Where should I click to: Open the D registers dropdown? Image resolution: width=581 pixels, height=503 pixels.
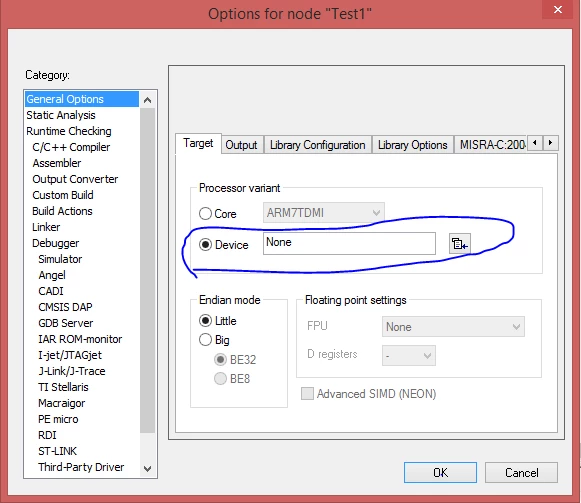(x=409, y=355)
